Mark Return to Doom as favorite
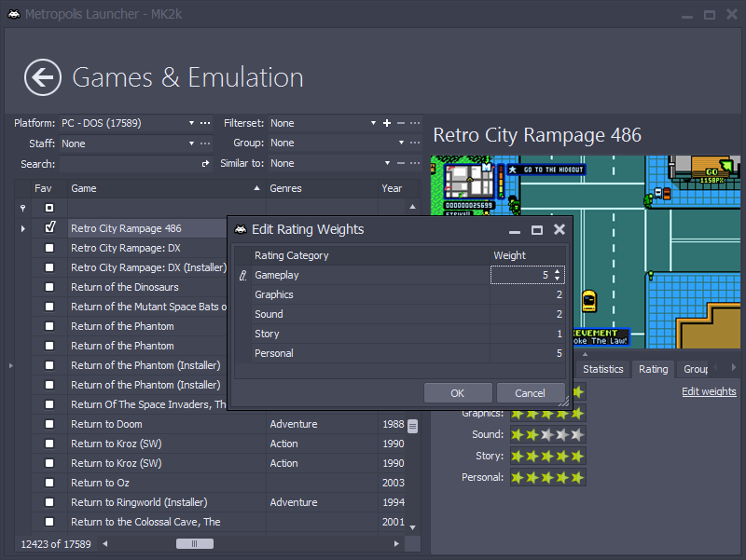This screenshot has width=746, height=560. 49,424
